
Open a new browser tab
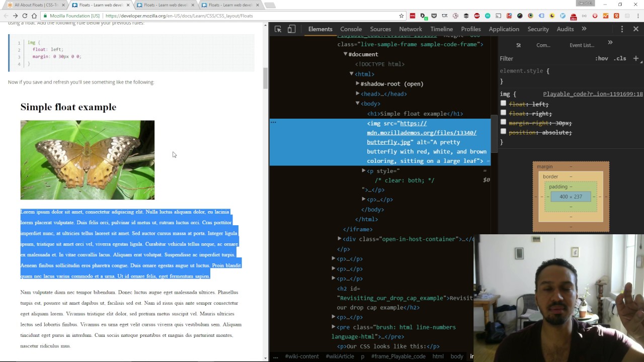click(x=270, y=5)
